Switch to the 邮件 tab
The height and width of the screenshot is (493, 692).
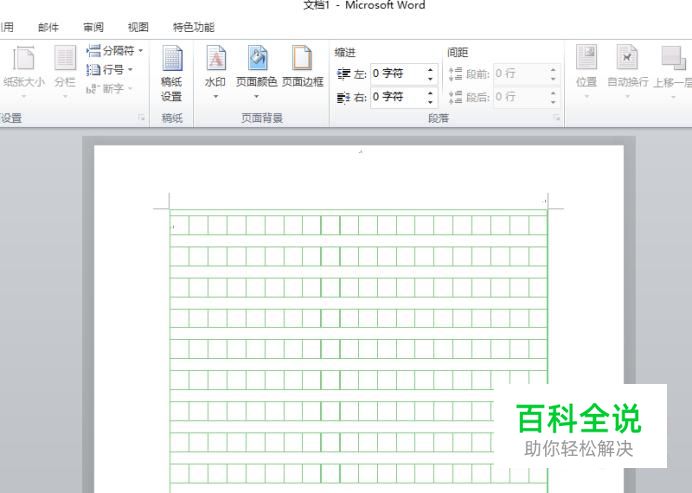(x=48, y=27)
